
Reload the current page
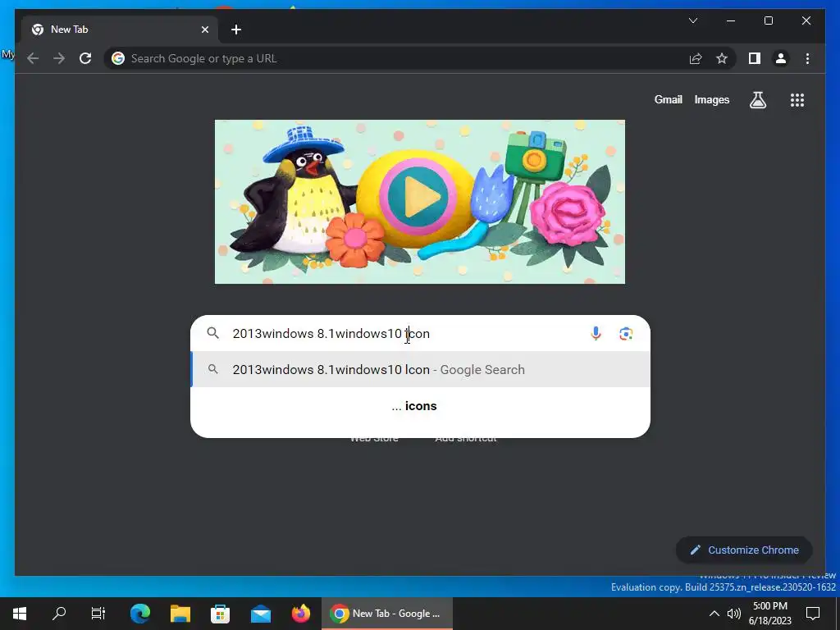85,58
